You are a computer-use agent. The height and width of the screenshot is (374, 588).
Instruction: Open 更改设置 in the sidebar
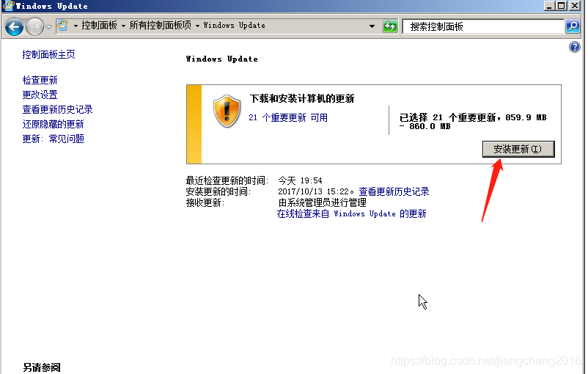coord(40,95)
